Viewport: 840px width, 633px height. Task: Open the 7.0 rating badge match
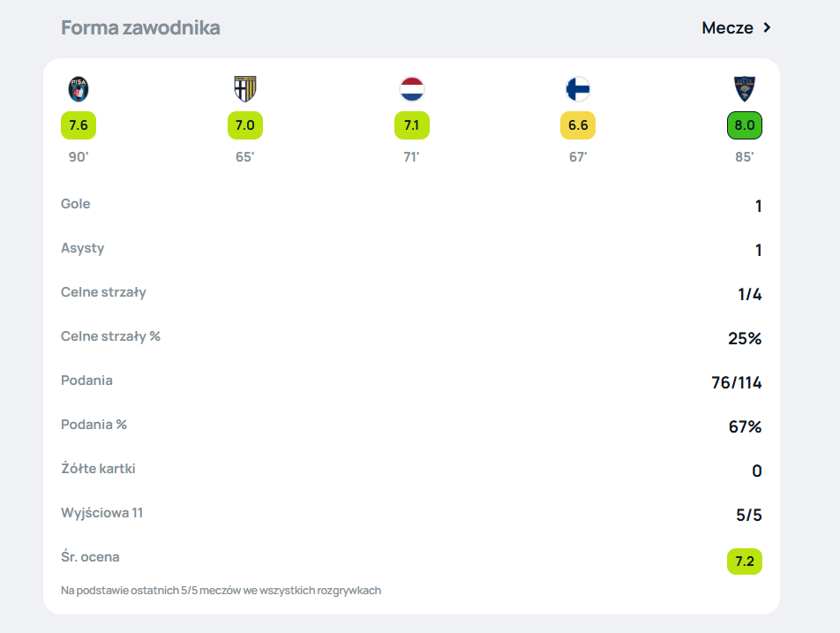pos(245,125)
